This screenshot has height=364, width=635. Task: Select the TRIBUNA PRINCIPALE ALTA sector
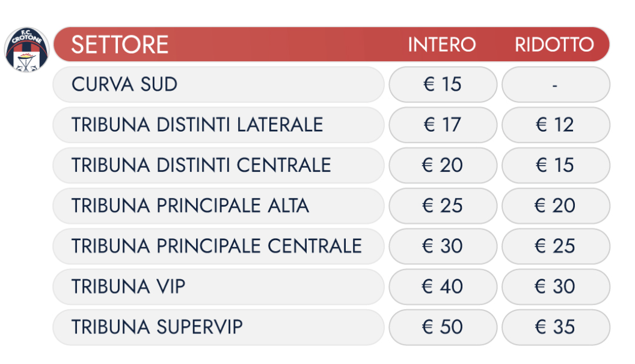coord(218,206)
